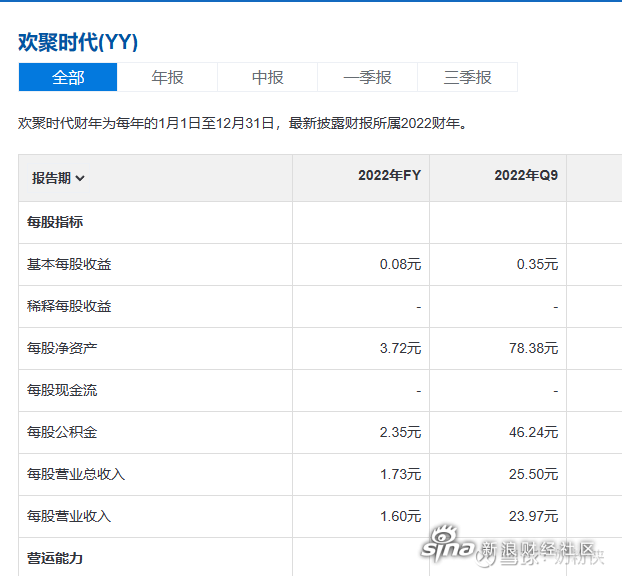This screenshot has width=622, height=576.
Task: Open the 三季报 tab
Action: coord(467,77)
